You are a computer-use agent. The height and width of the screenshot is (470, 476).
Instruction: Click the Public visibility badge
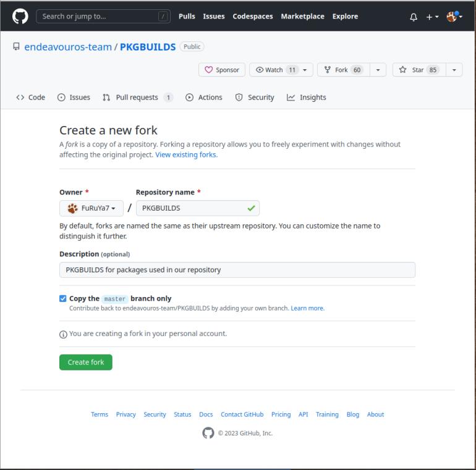(192, 47)
